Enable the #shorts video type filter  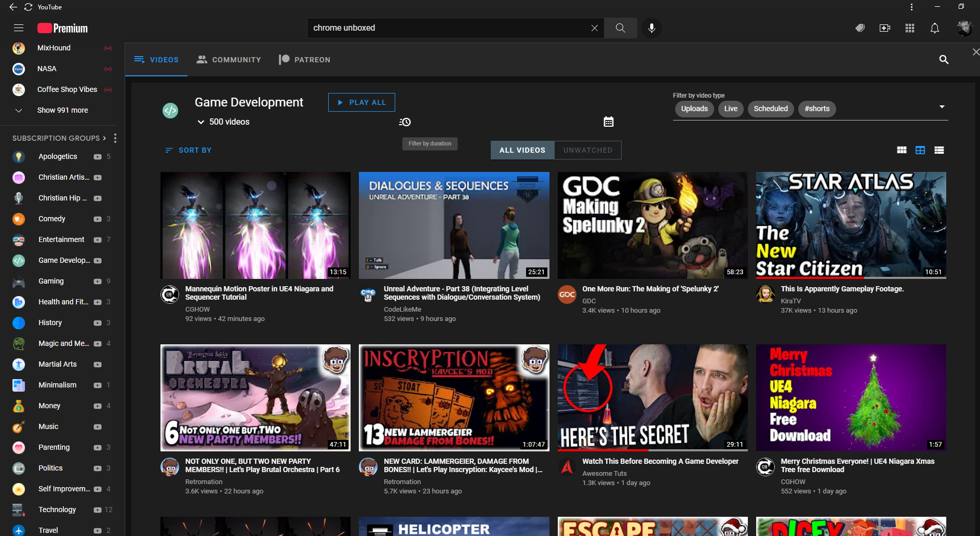coord(816,109)
